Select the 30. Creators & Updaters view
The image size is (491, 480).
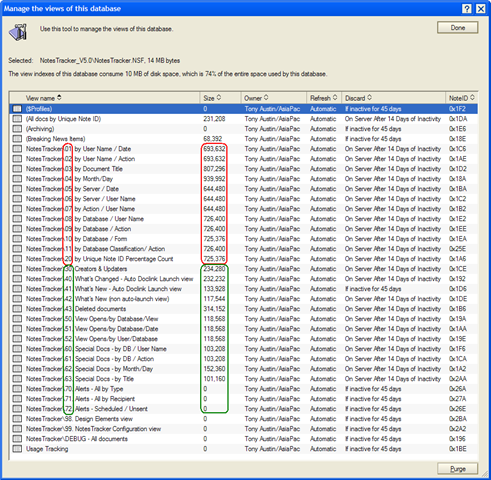(x=244, y=269)
